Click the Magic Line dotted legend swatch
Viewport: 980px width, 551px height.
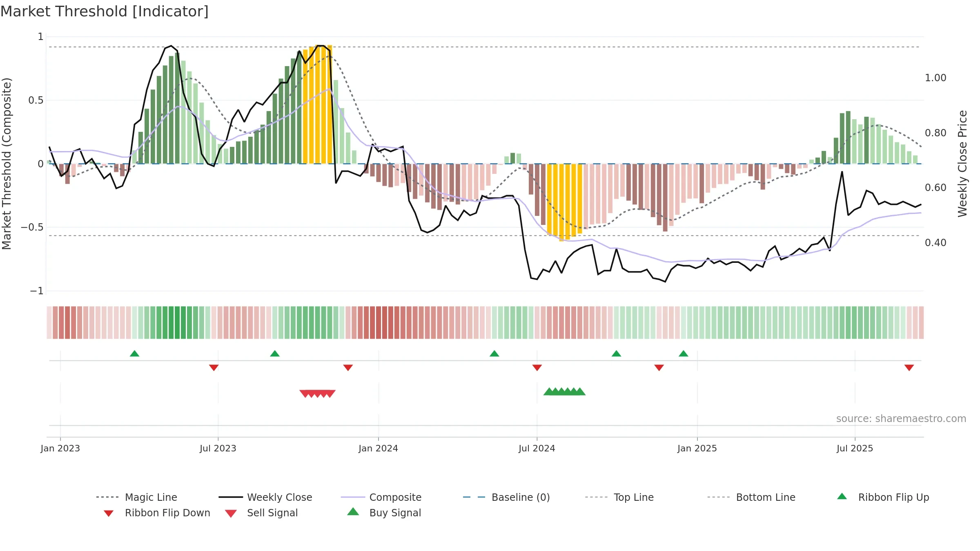pos(107,497)
